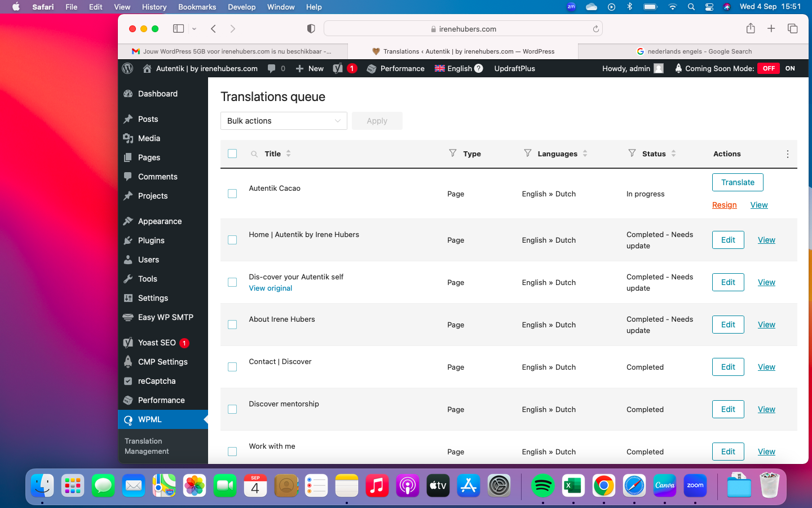Click the Dashboard sidebar icon
This screenshot has height=508, width=812.
(x=128, y=94)
